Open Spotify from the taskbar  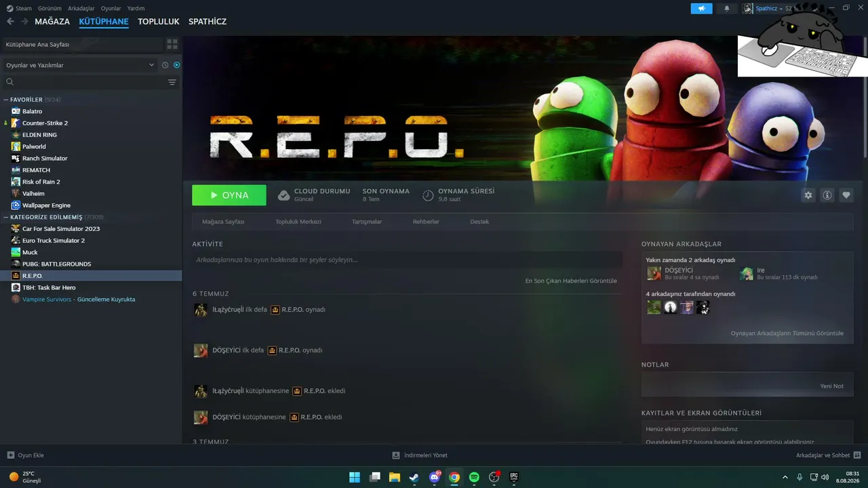[x=474, y=477]
